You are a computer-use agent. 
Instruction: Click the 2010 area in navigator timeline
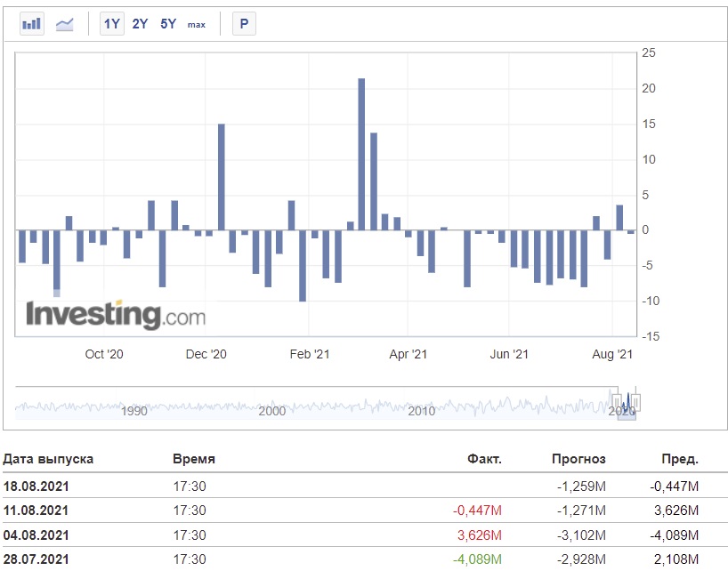tap(422, 411)
